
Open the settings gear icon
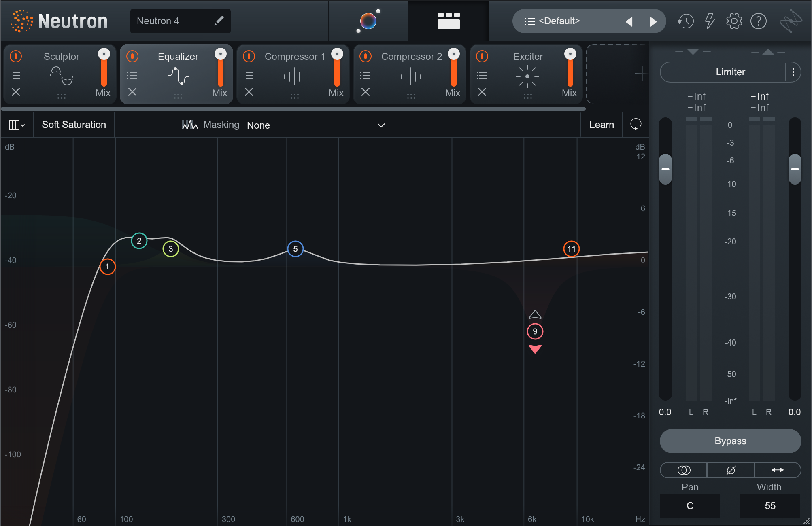pos(734,21)
